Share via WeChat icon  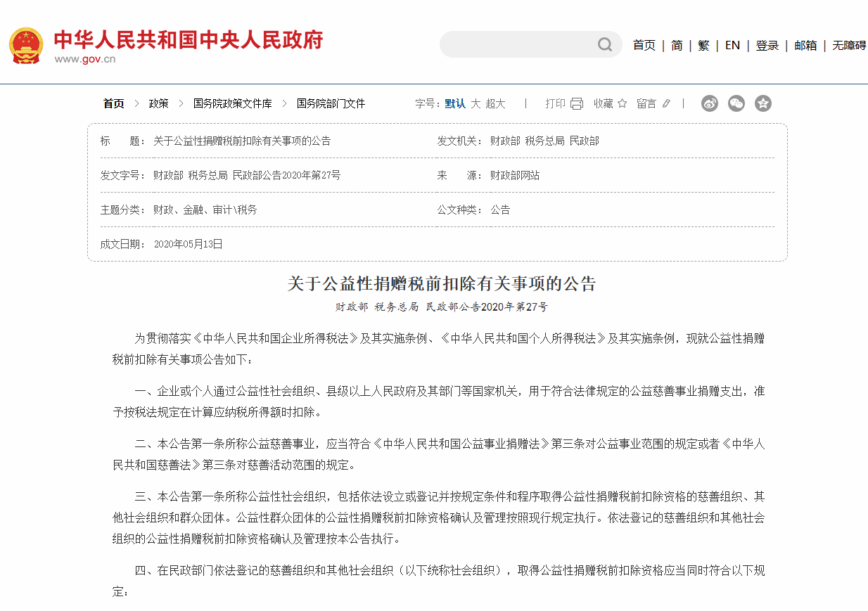point(736,103)
